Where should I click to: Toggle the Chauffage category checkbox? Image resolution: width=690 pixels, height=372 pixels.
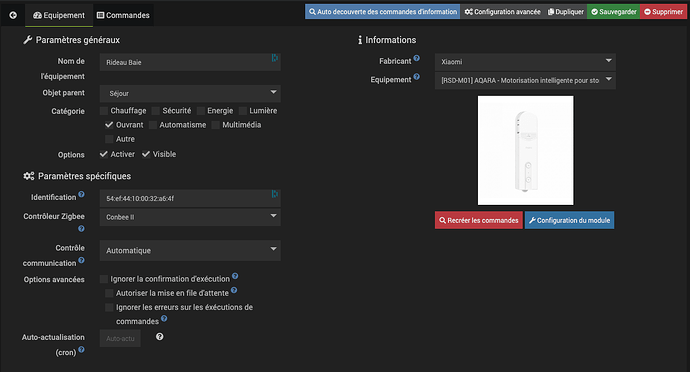104,111
